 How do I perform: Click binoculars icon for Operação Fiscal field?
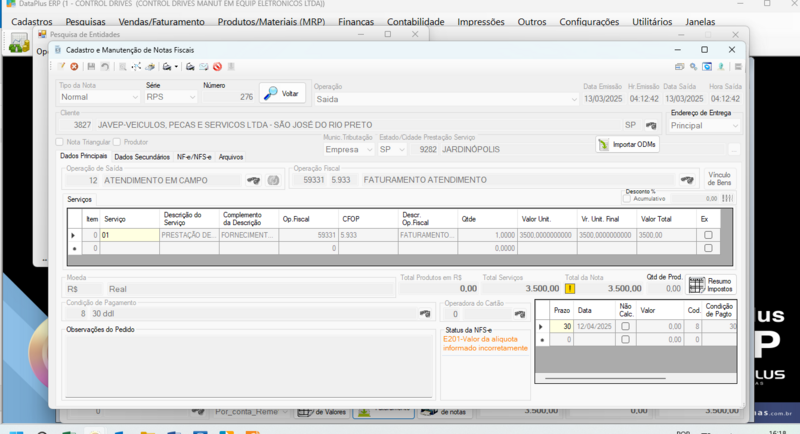(687, 180)
